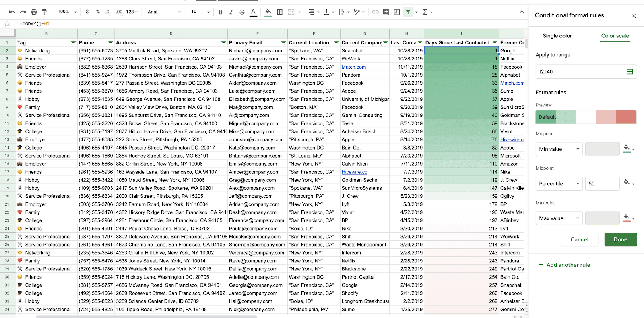Open the font size dropdown
Screen dimensions: 644x318
coord(200,12)
